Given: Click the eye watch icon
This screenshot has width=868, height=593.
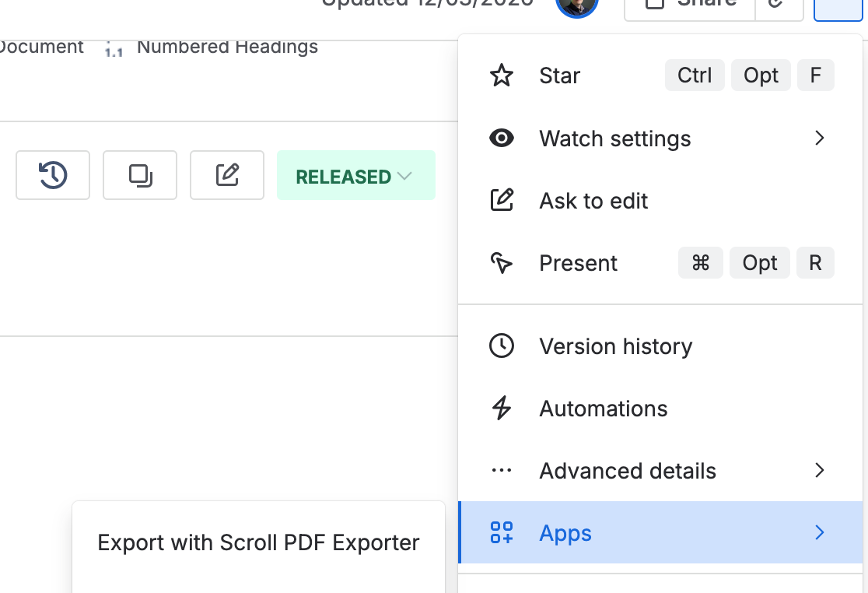Looking at the screenshot, I should [502, 138].
